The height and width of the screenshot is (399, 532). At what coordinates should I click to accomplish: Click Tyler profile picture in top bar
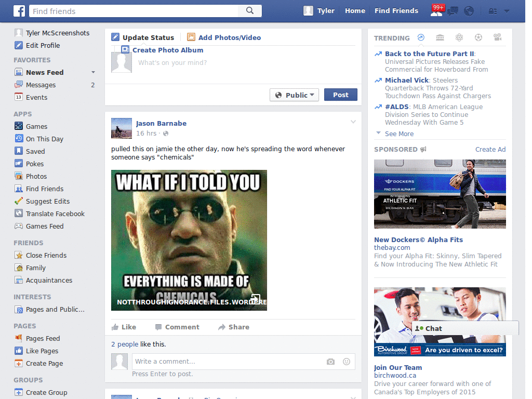coord(308,11)
